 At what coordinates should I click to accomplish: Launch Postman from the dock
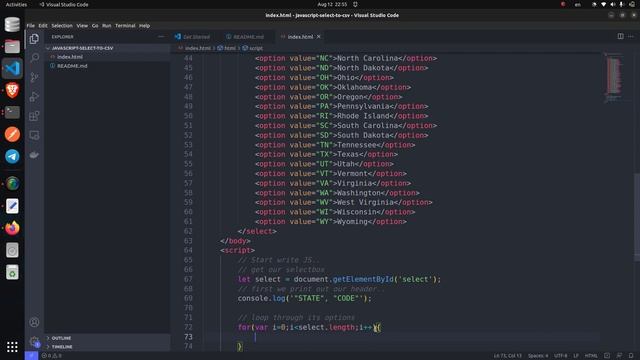(12, 134)
